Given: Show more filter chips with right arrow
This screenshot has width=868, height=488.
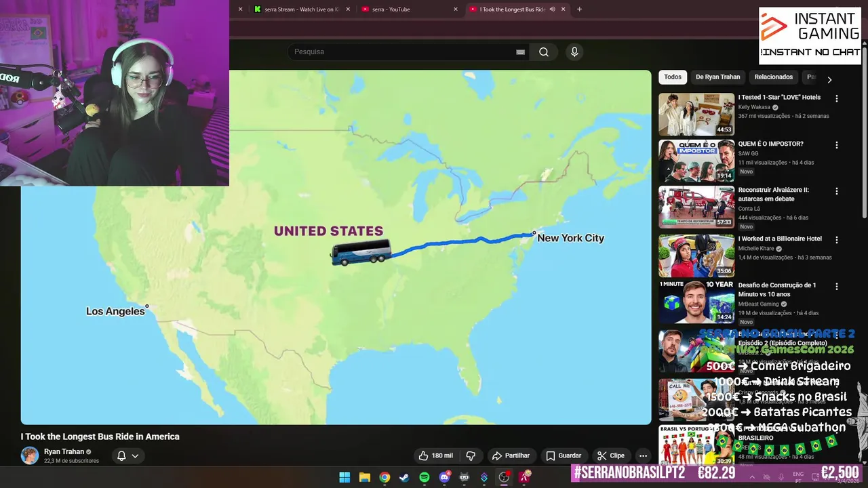Looking at the screenshot, I should pos(829,80).
